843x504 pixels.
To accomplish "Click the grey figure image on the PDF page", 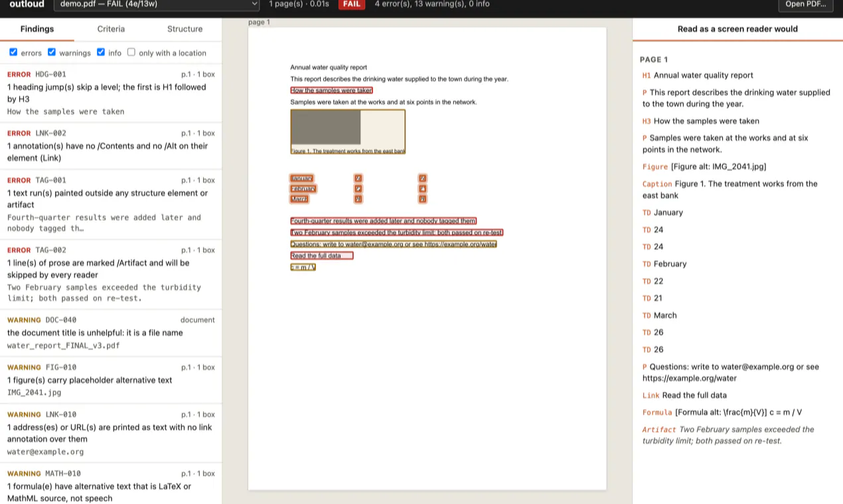I will [x=326, y=127].
